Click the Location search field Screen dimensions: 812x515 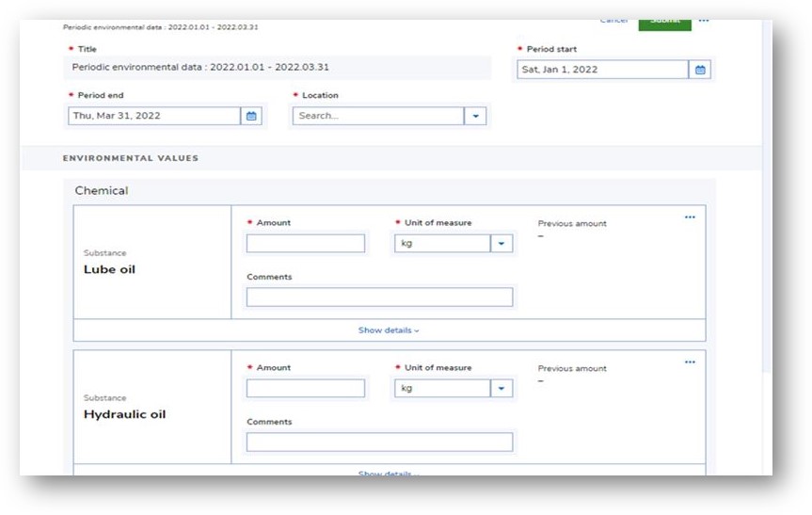(x=378, y=116)
